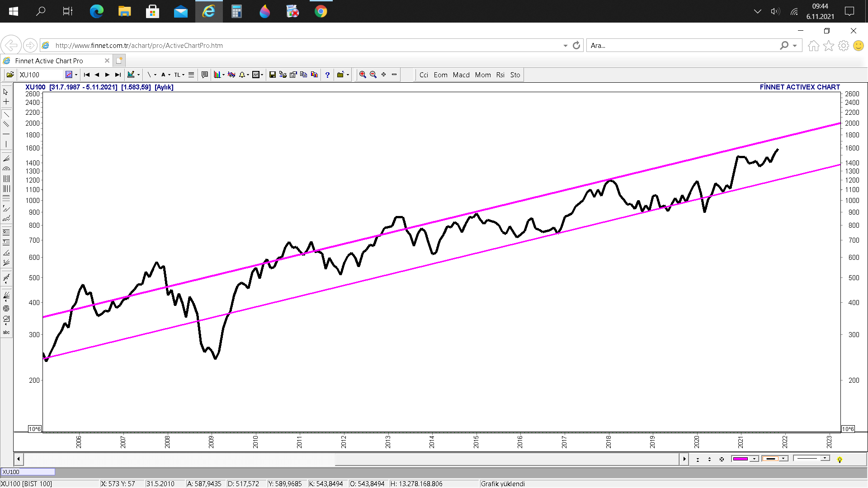Click the save (floppy disk) icon
This screenshot has width=868, height=488.
pyautogui.click(x=272, y=75)
